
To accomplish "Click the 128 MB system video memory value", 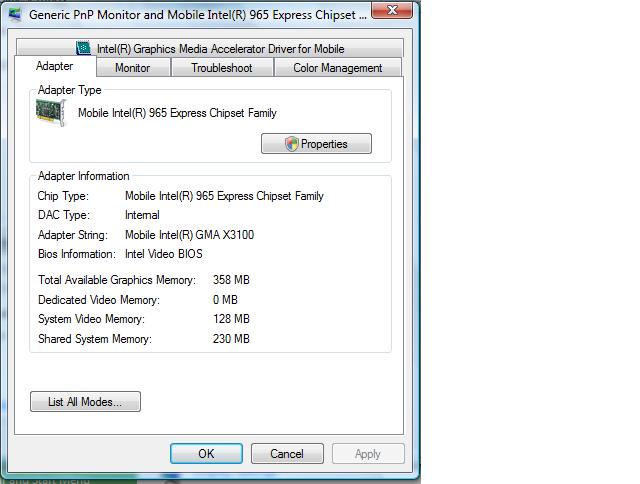I will [231, 319].
